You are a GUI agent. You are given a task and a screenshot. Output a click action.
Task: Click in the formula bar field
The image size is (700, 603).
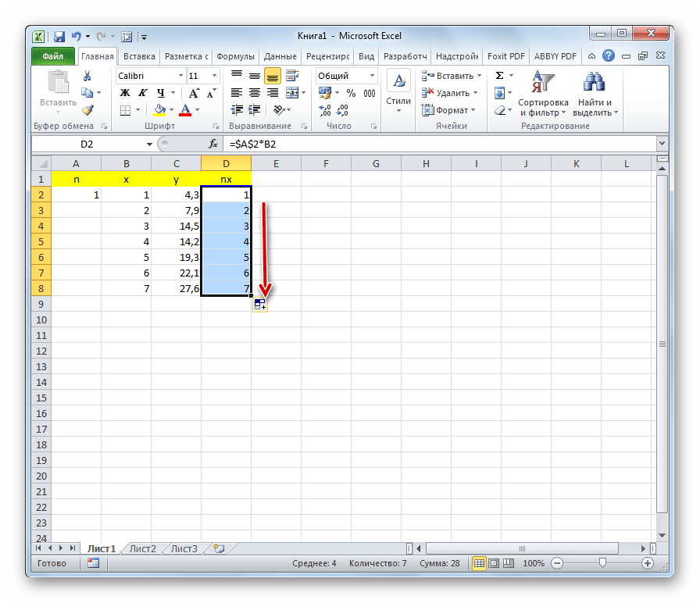tap(440, 144)
